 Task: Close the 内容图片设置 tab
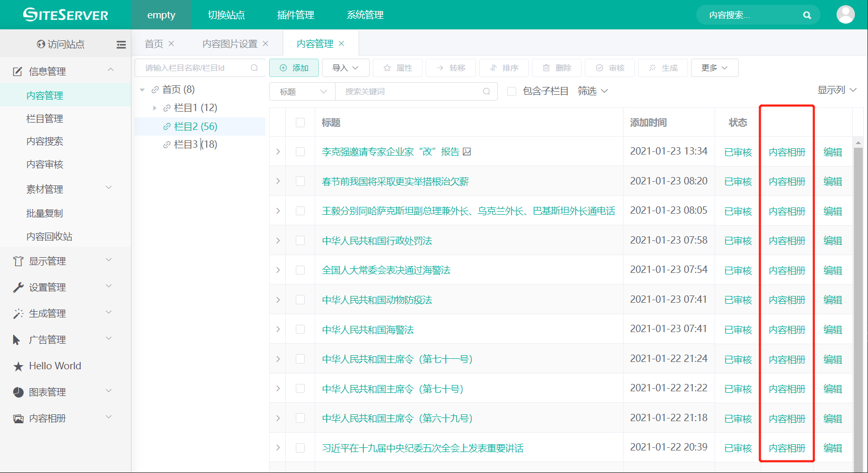[265, 43]
